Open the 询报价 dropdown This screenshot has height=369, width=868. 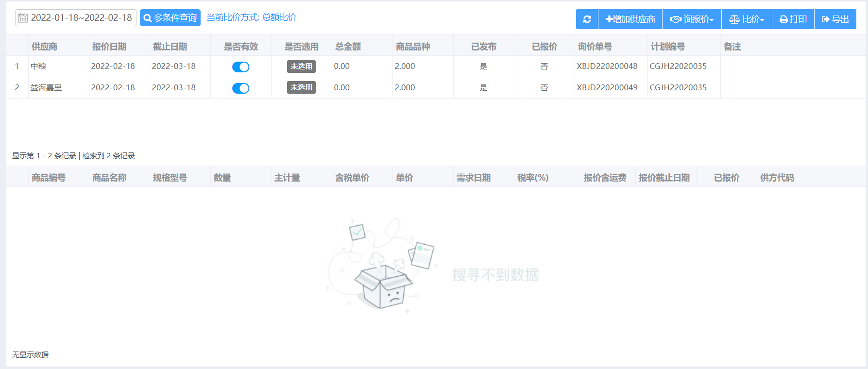pos(692,19)
